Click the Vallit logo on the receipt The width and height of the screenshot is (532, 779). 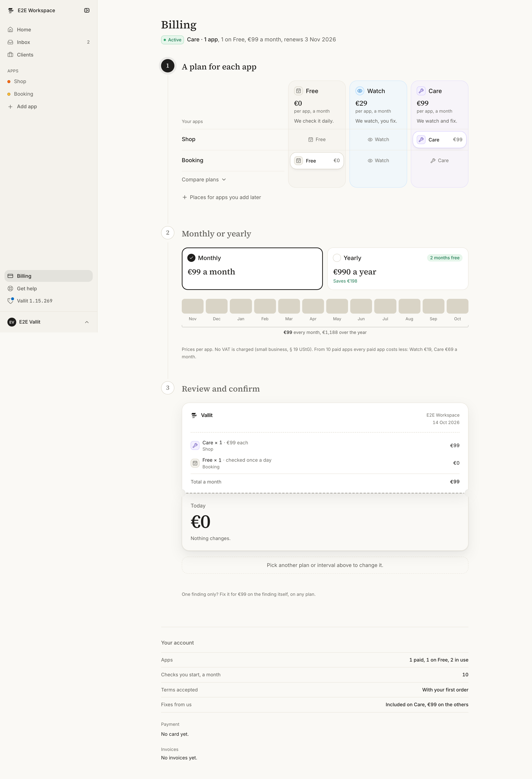[194, 415]
